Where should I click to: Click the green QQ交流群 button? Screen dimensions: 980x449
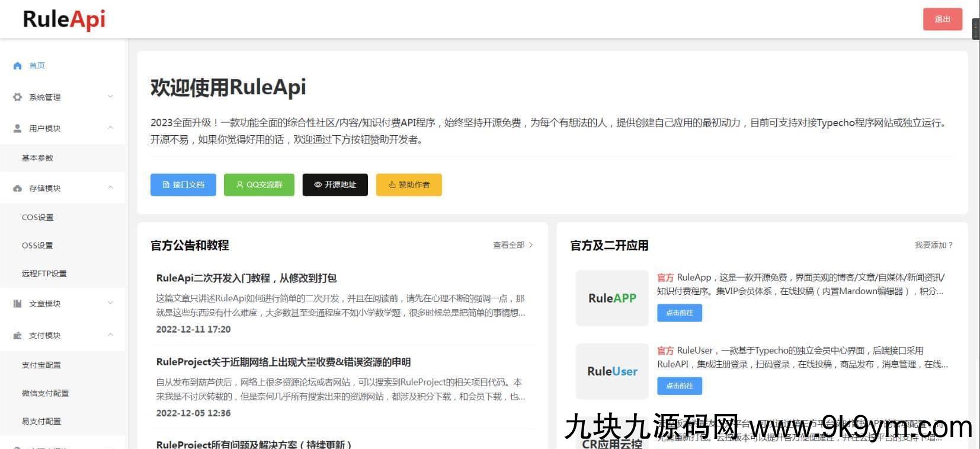(x=259, y=185)
